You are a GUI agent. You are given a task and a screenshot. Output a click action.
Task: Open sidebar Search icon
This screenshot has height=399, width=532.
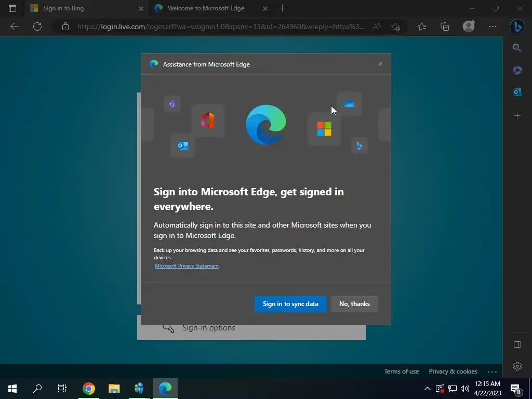[517, 48]
